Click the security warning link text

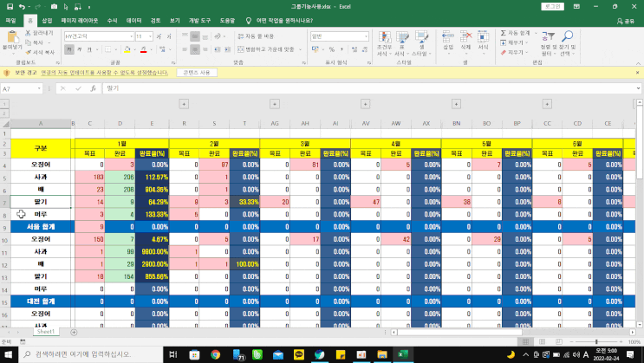pos(104,73)
